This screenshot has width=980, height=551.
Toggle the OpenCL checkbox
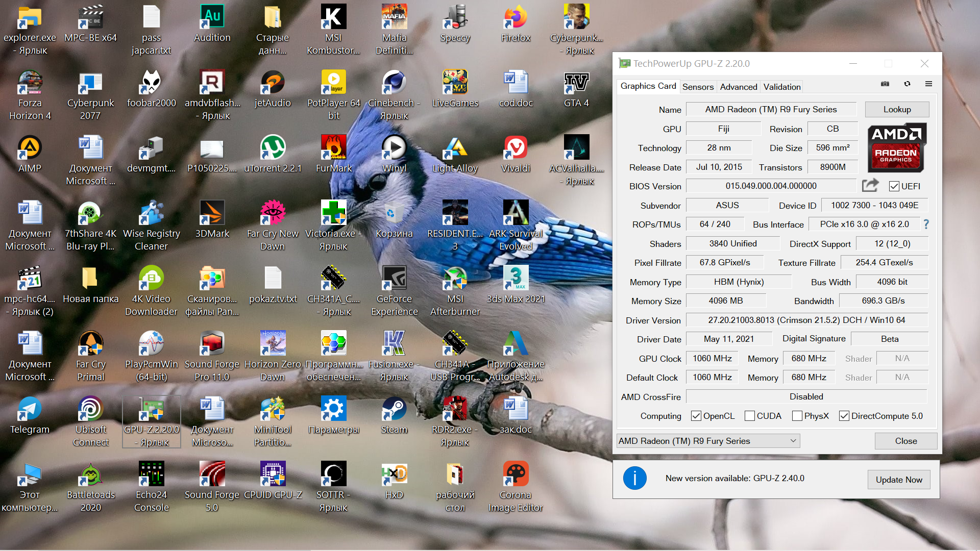tap(696, 416)
